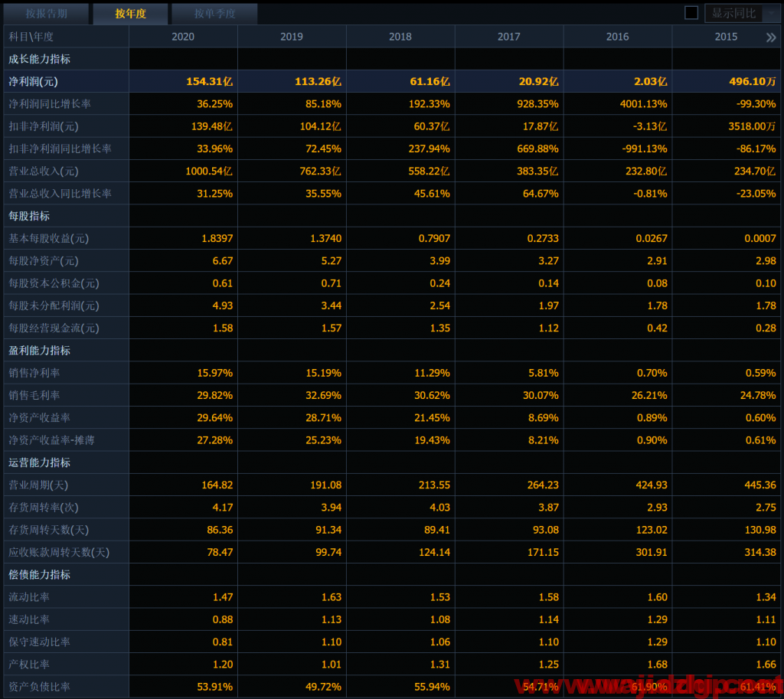Select the 净利润(元) row label
The width and height of the screenshot is (784, 699).
[66, 81]
